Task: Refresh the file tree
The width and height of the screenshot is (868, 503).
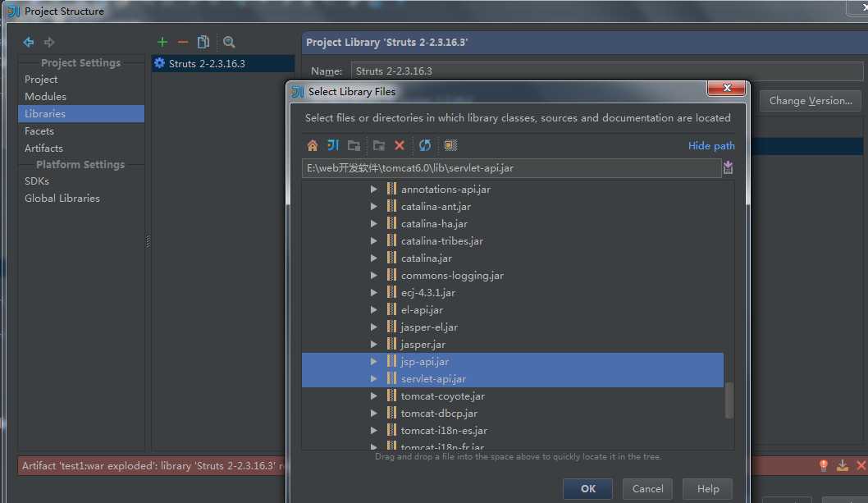Action: pyautogui.click(x=425, y=146)
